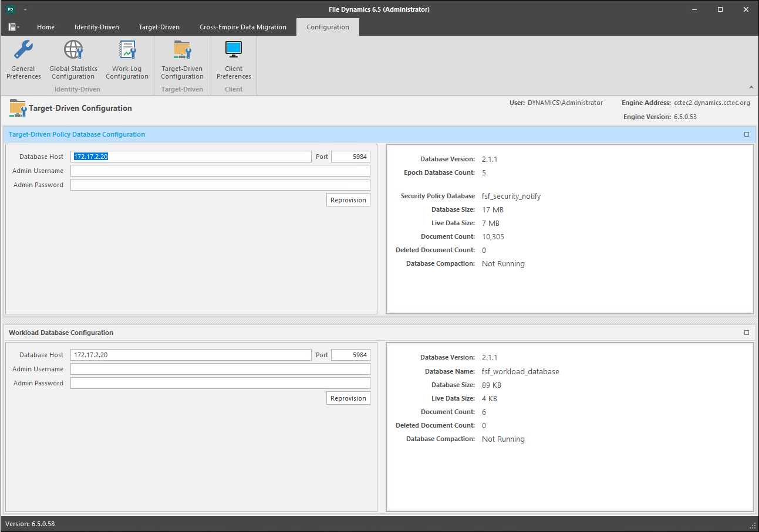Click Reprovision for the workload database
The height and width of the screenshot is (532, 759).
348,398
